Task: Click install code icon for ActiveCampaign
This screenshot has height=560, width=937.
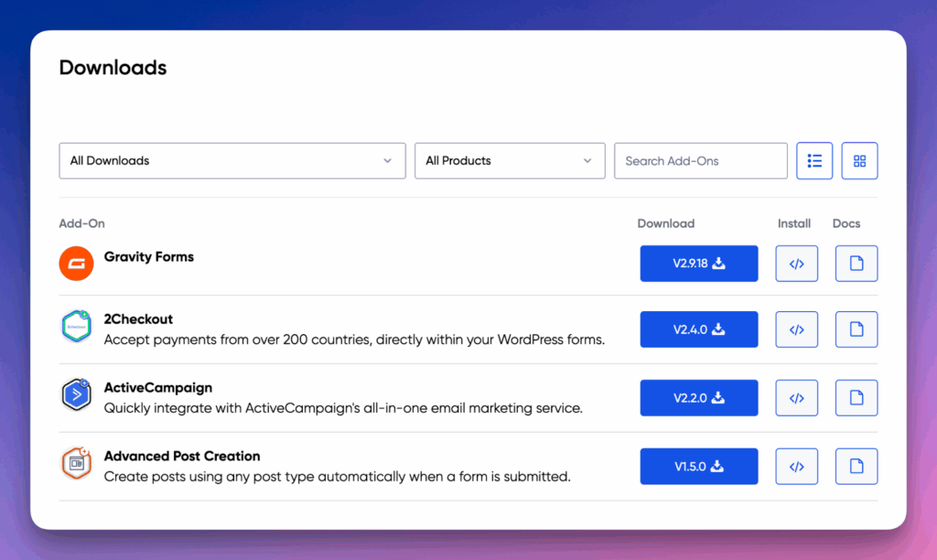Action: coord(797,398)
